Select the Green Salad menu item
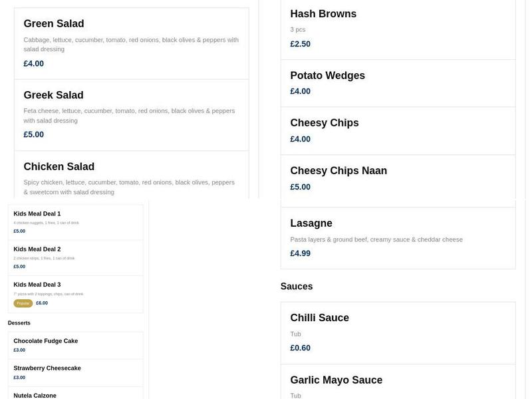This screenshot has height=399, width=532. tap(131, 37)
